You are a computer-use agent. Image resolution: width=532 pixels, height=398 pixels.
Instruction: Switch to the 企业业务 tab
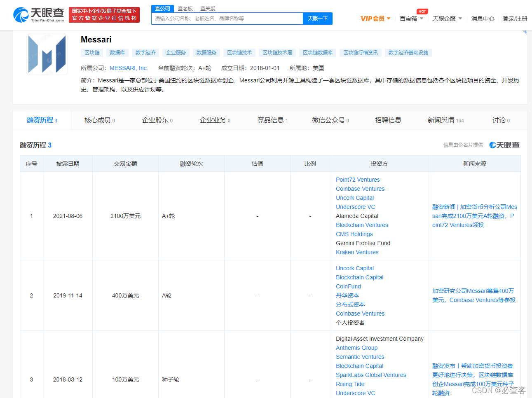point(215,120)
